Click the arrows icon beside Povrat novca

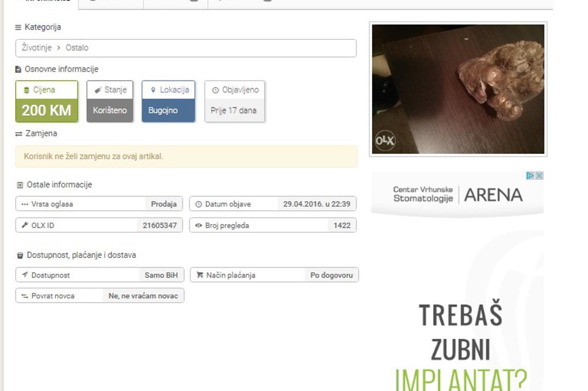tap(25, 296)
